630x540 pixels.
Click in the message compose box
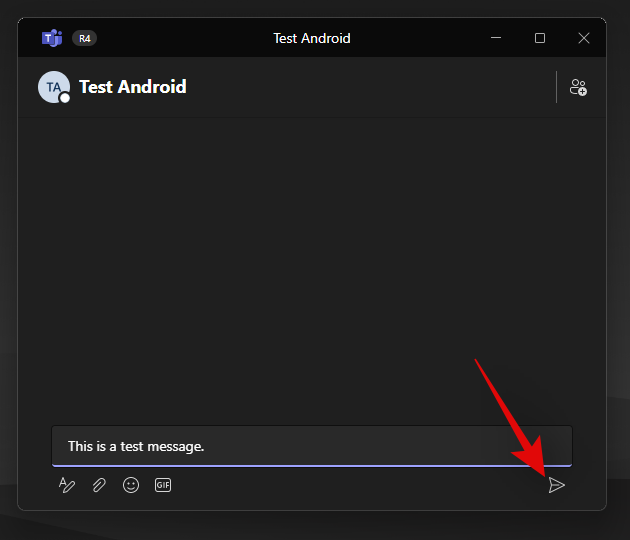click(312, 446)
